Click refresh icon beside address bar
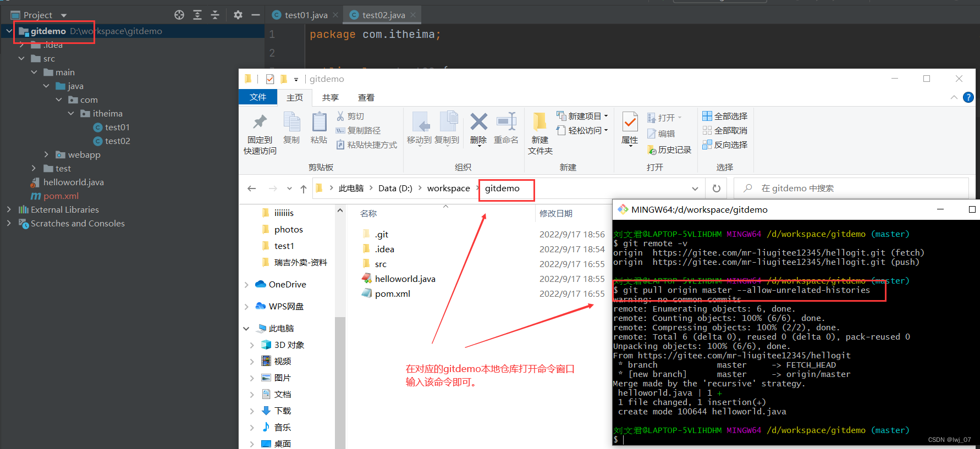 point(717,189)
